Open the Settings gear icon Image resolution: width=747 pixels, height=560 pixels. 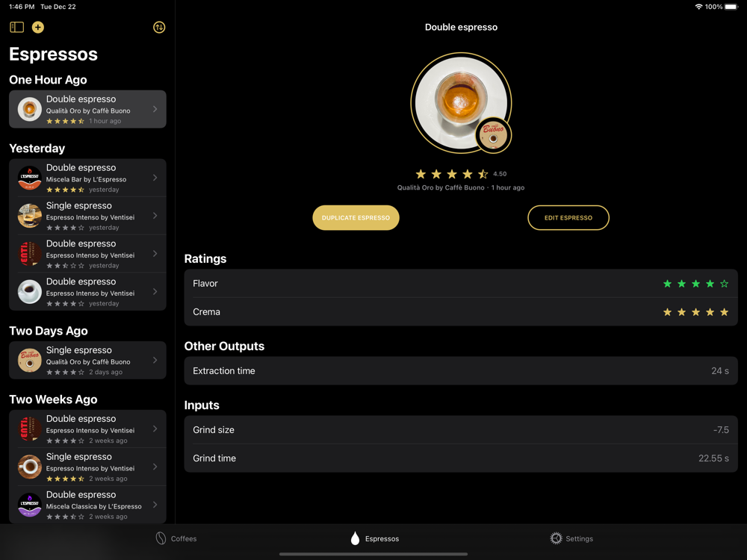pyautogui.click(x=556, y=538)
